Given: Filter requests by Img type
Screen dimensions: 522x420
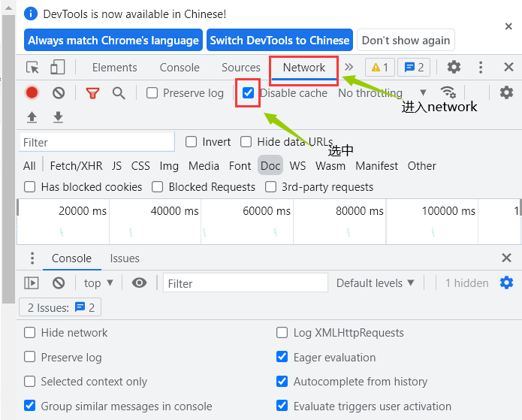Looking at the screenshot, I should click(169, 165).
